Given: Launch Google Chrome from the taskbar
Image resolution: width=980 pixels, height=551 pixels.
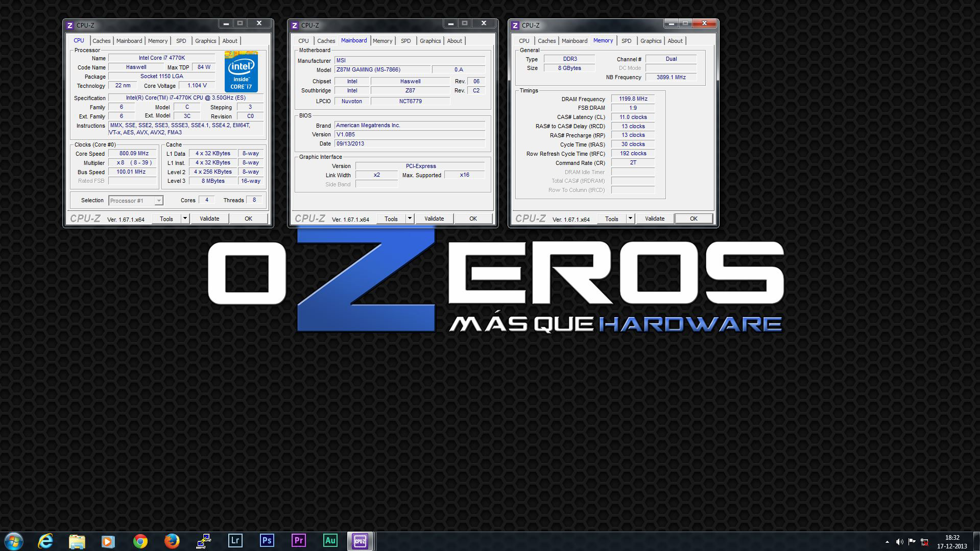Looking at the screenshot, I should point(140,541).
